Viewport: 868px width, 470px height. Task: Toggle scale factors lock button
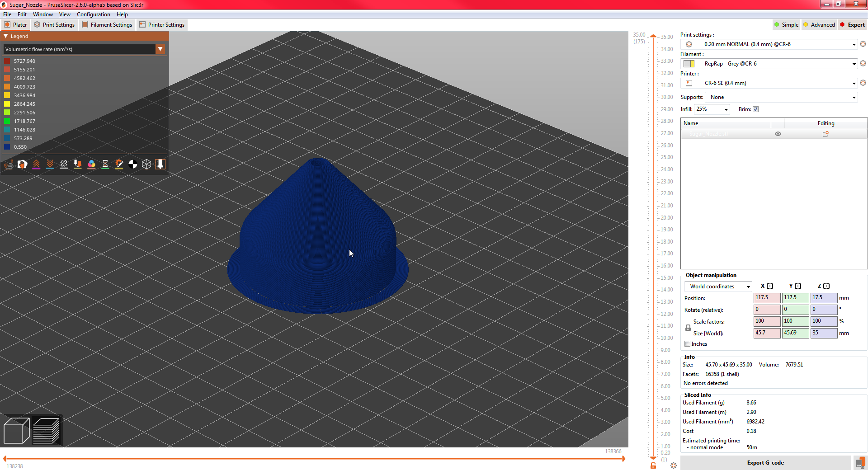click(x=688, y=328)
